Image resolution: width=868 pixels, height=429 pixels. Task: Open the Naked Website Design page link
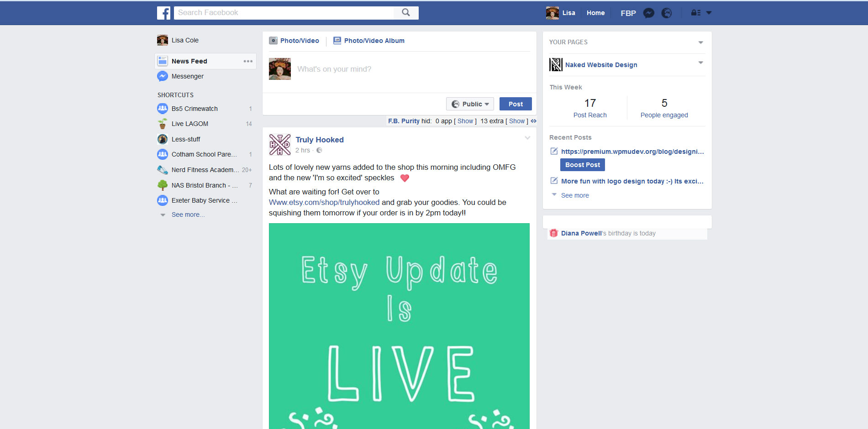[x=601, y=65]
